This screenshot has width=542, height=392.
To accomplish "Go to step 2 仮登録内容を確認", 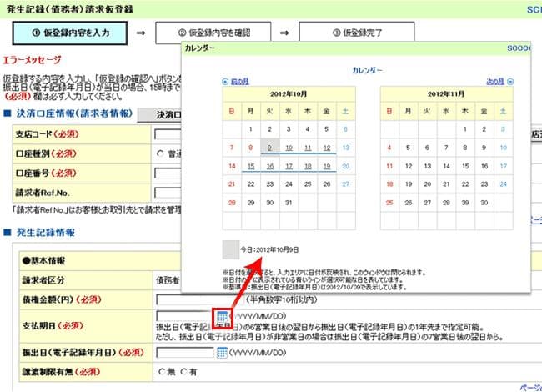I will 213,33.
